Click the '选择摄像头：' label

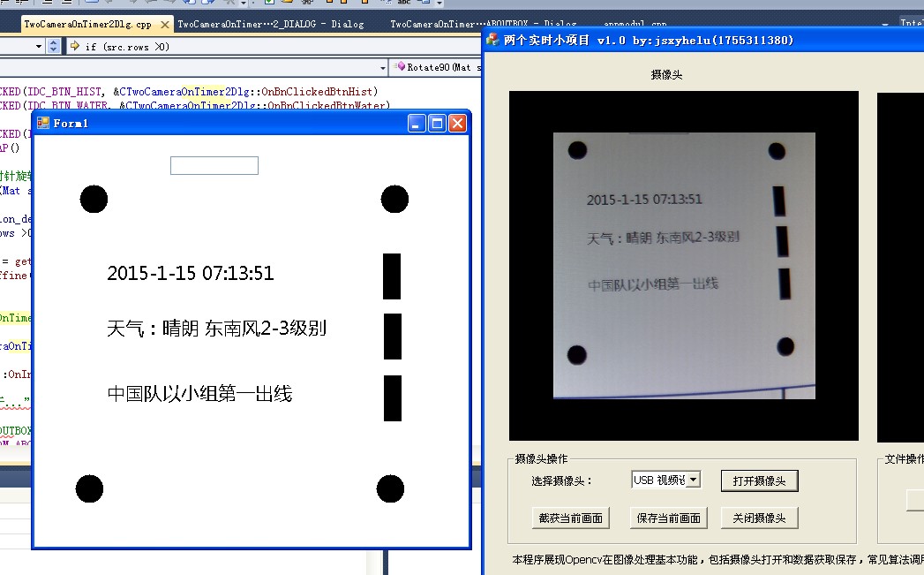(x=561, y=481)
